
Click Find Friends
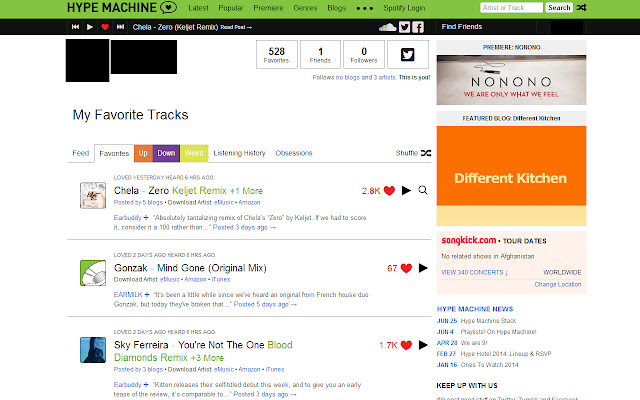462,27
